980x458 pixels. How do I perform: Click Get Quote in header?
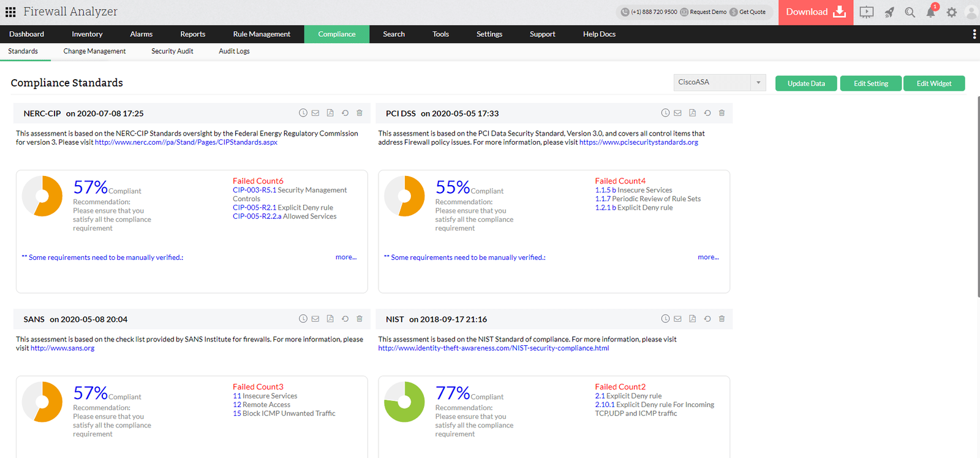748,12
